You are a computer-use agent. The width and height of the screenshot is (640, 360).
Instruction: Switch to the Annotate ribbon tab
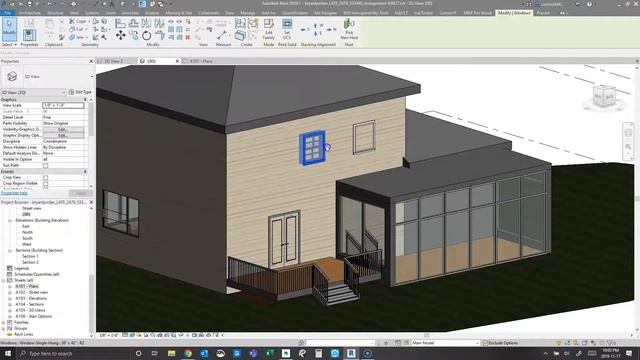(x=130, y=13)
